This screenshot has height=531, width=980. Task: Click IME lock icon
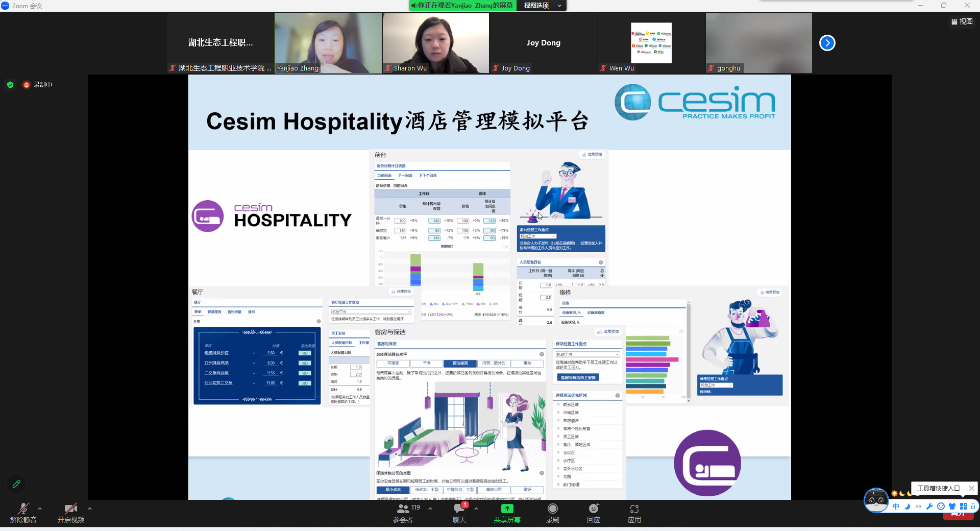(973, 506)
